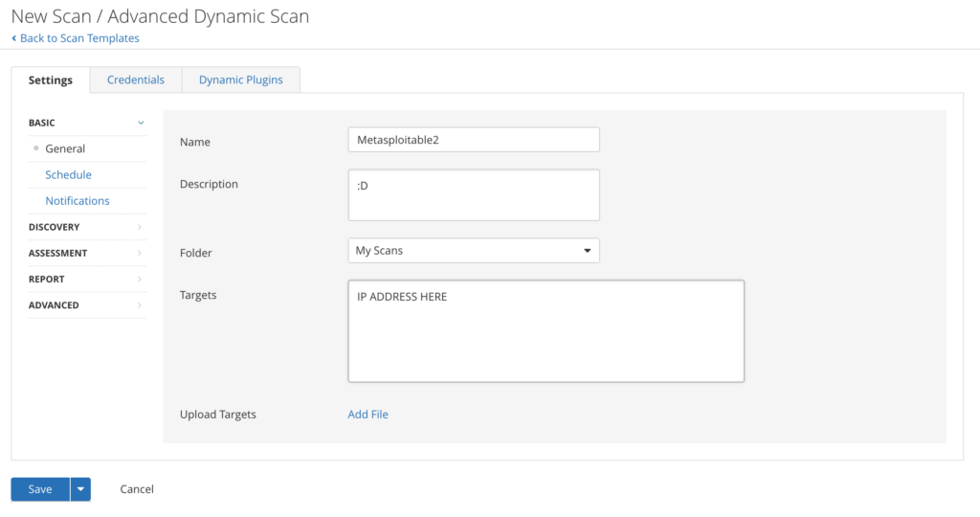Open the Folder dropdown showing My Scans
980x517 pixels.
pyautogui.click(x=474, y=251)
